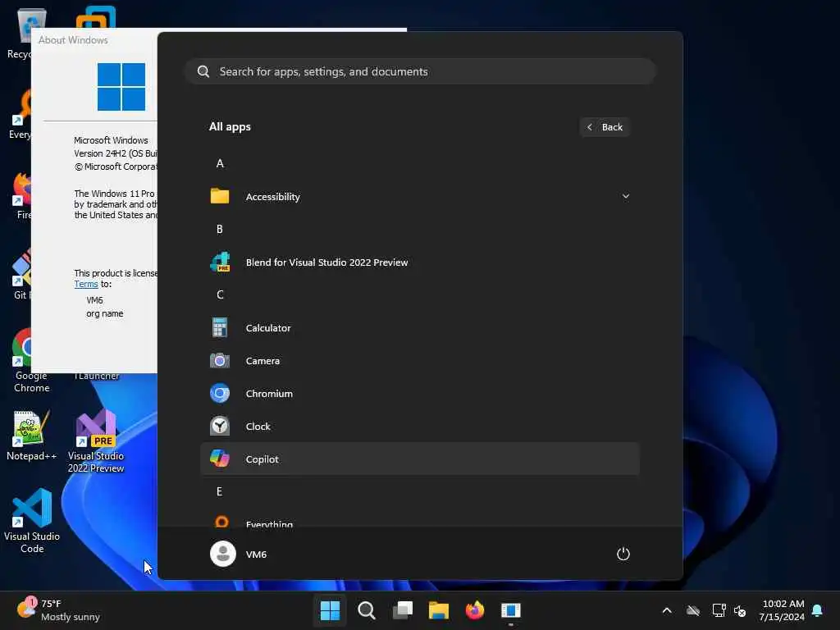Open Visual Studio 2022 Preview desktop shortcut
The width and height of the screenshot is (840, 630).
pyautogui.click(x=96, y=441)
